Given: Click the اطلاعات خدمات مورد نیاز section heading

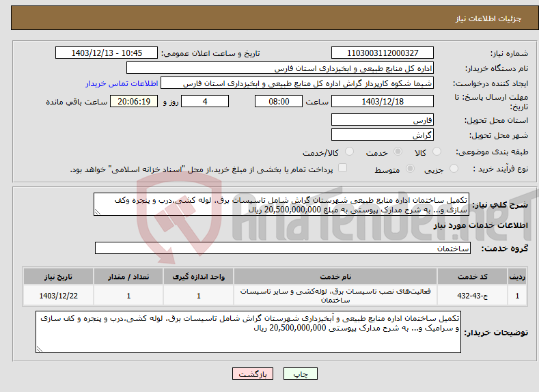Looking at the screenshot, I should 480,225.
